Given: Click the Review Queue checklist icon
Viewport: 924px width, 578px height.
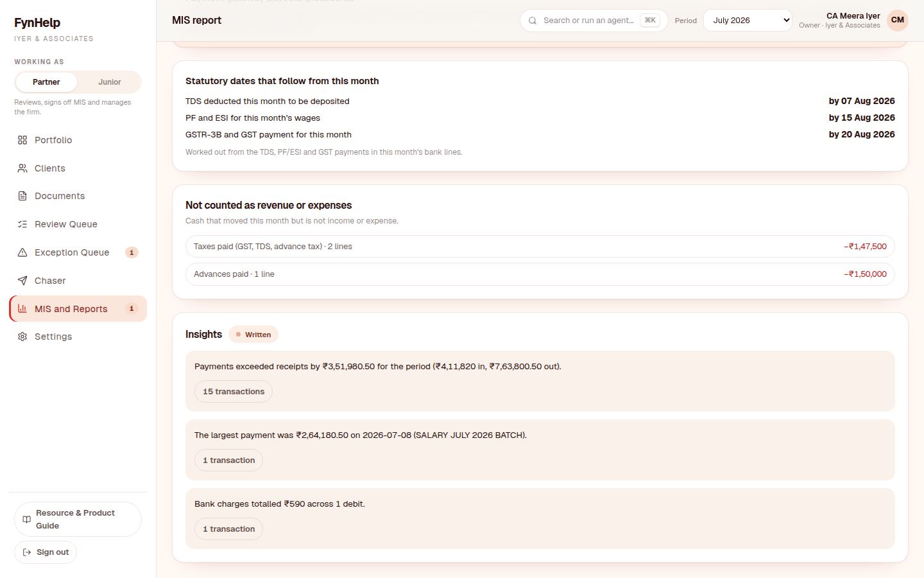Looking at the screenshot, I should click(22, 224).
